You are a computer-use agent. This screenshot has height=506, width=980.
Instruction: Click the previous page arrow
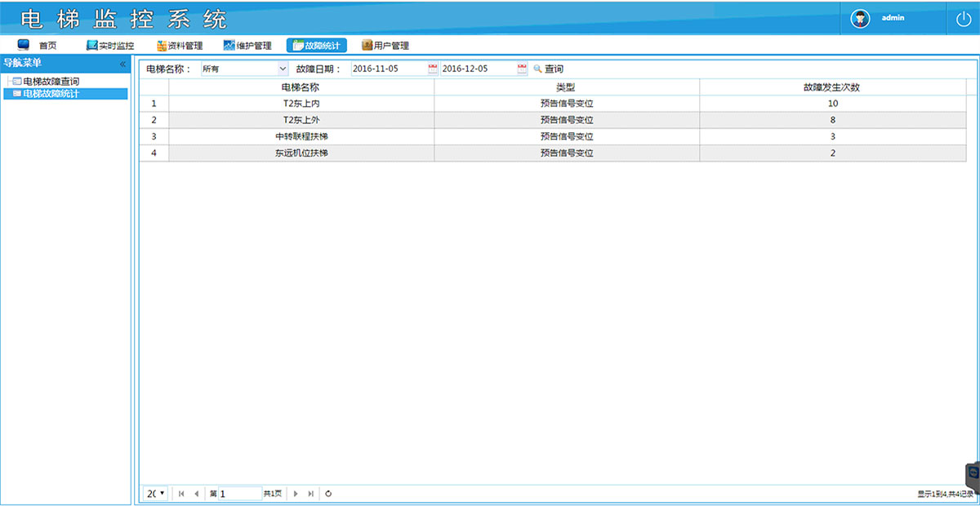pyautogui.click(x=196, y=494)
